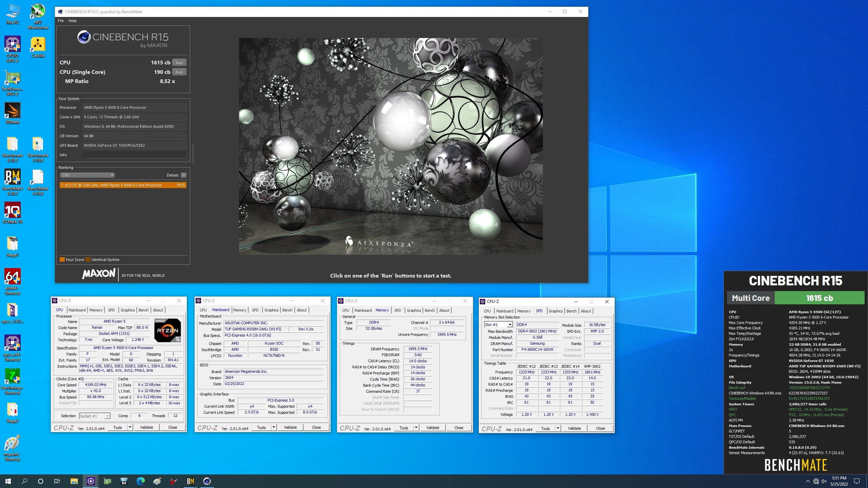The height and width of the screenshot is (488, 868).
Task: Open Socket #1 selection dropdown
Action: [95, 416]
